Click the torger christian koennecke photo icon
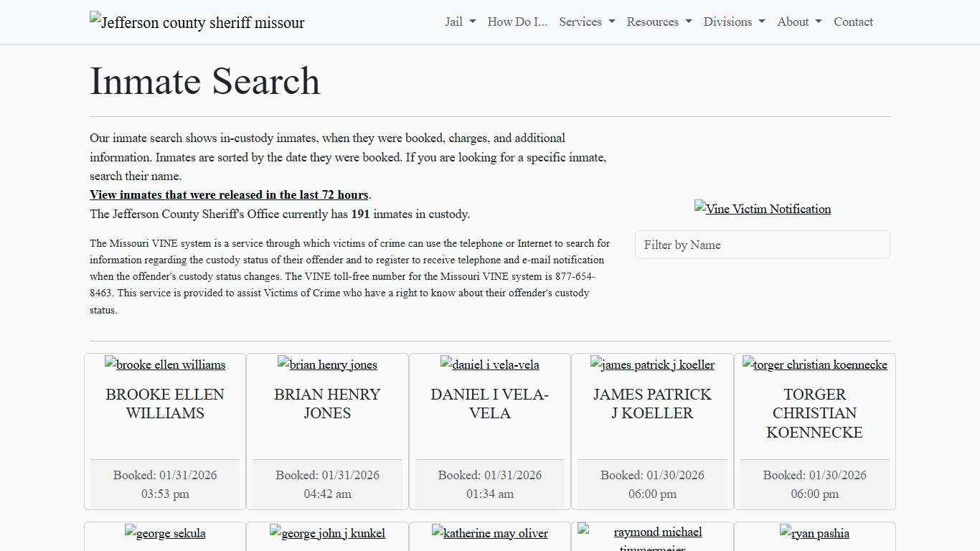 coord(814,364)
